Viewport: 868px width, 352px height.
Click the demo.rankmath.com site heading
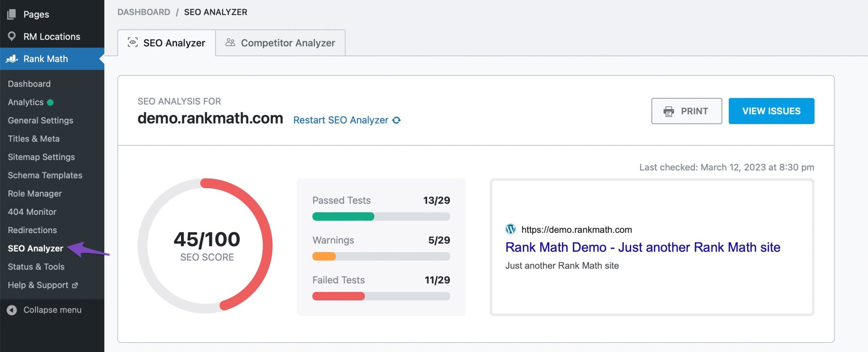pos(210,118)
